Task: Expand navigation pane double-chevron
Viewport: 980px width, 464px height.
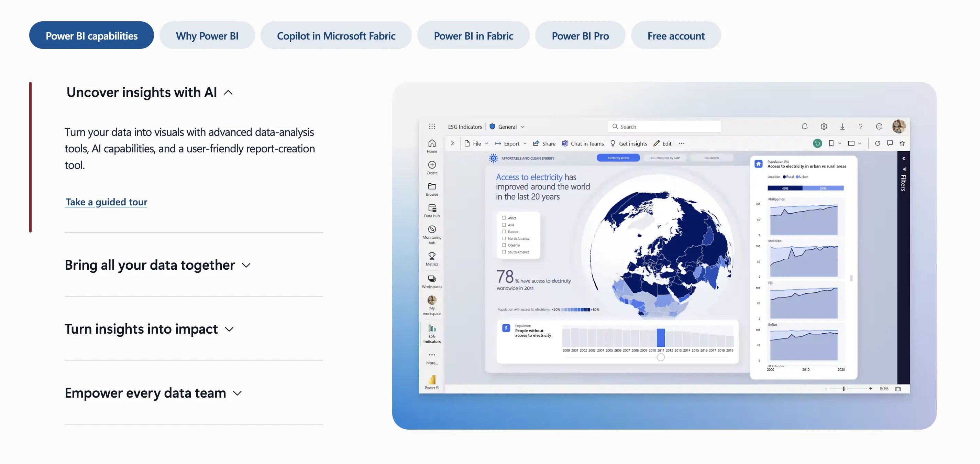Action: pyautogui.click(x=453, y=143)
